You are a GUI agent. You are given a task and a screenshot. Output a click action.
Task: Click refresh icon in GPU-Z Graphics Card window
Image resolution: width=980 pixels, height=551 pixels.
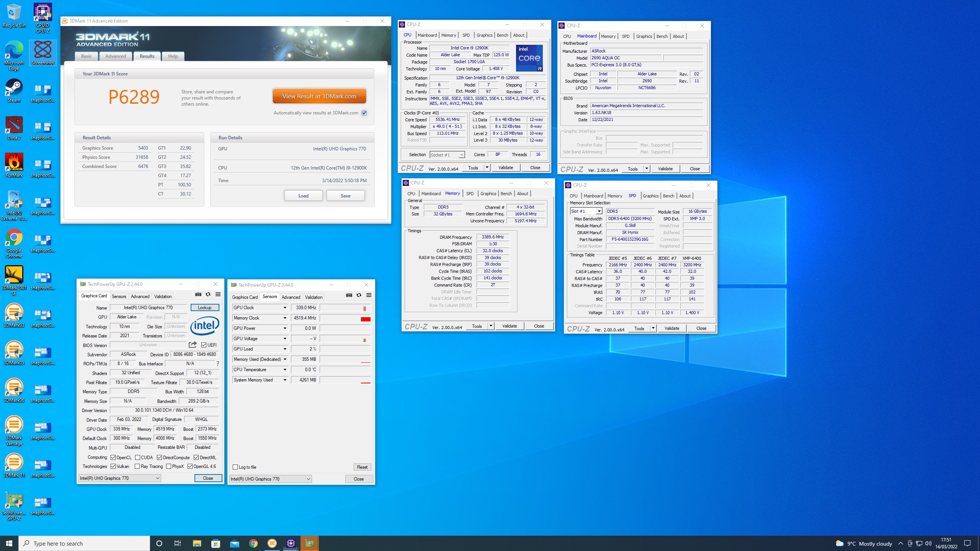(208, 295)
